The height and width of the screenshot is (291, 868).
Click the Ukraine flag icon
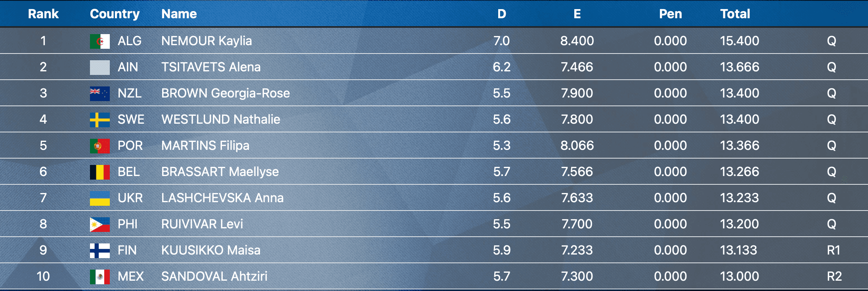tap(99, 198)
